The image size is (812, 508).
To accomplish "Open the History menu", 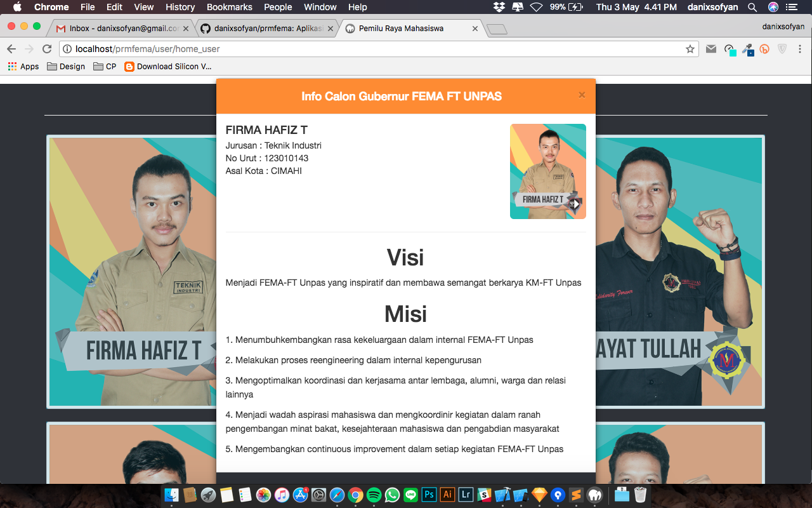I will click(180, 7).
